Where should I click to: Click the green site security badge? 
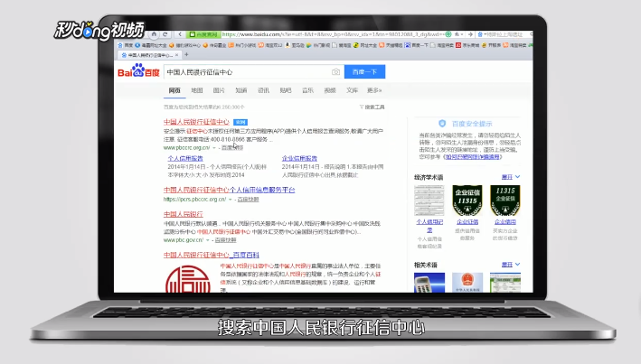coord(203,34)
